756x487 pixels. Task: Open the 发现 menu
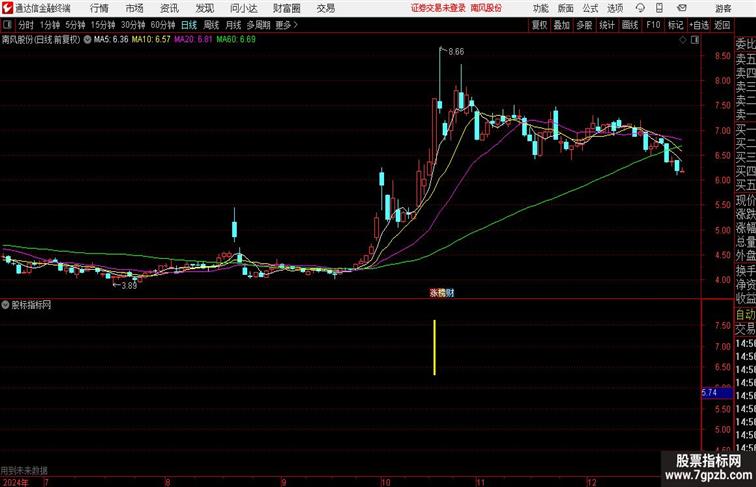tap(204, 8)
